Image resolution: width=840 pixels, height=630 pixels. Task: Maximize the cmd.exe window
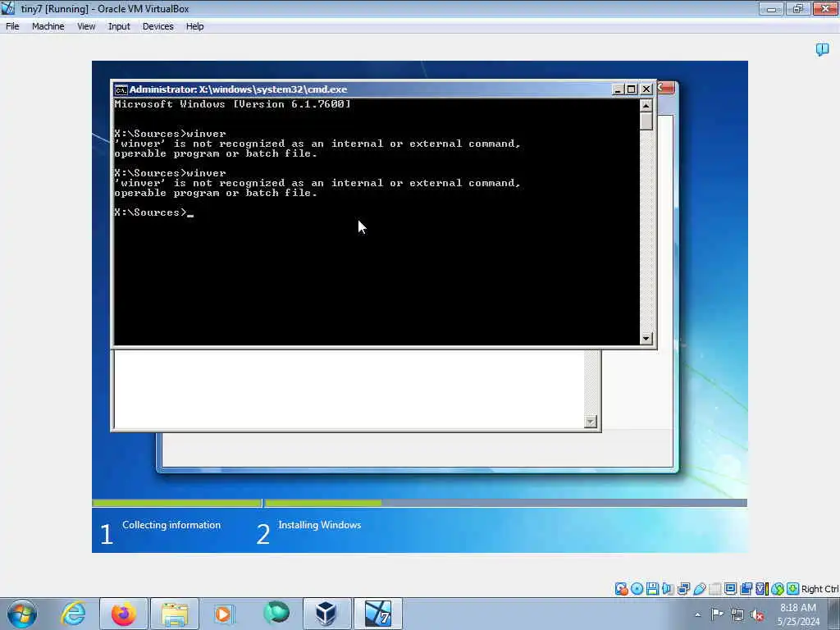click(632, 89)
